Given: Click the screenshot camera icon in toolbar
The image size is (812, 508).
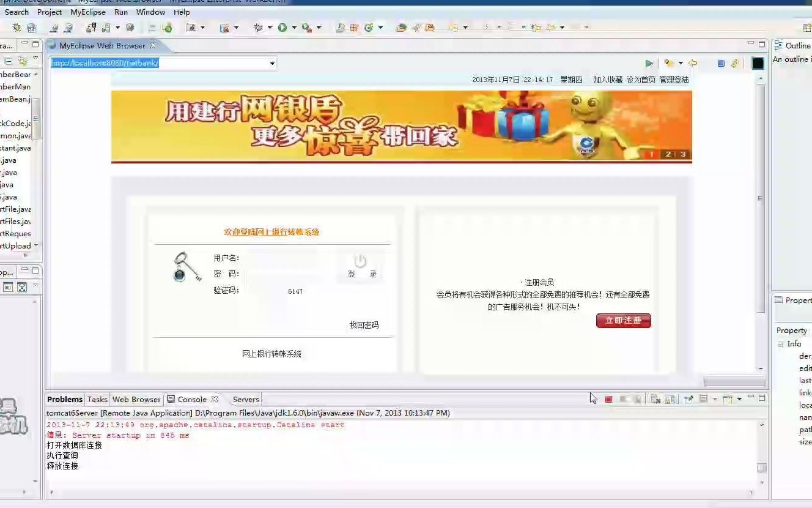Looking at the screenshot, I should pyautogui.click(x=191, y=28).
